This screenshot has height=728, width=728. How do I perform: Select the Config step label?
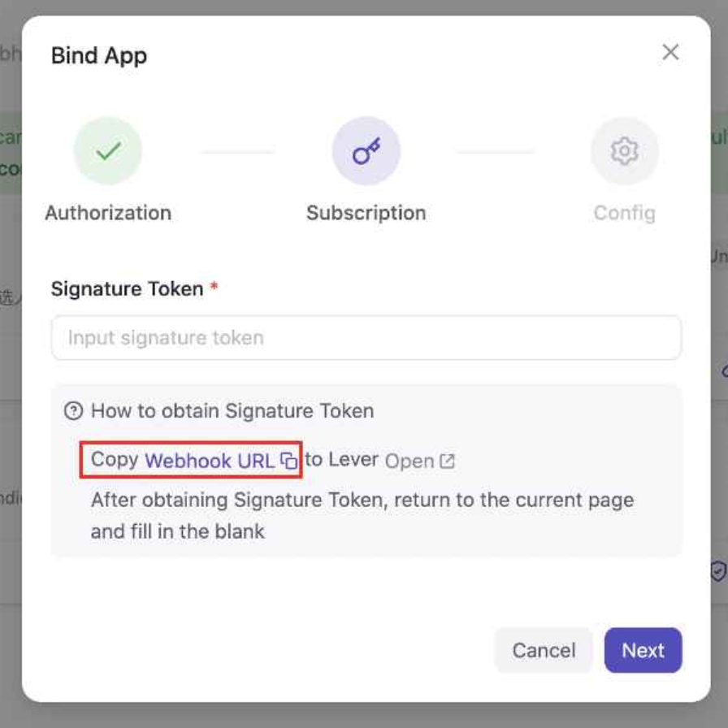pyautogui.click(x=624, y=213)
